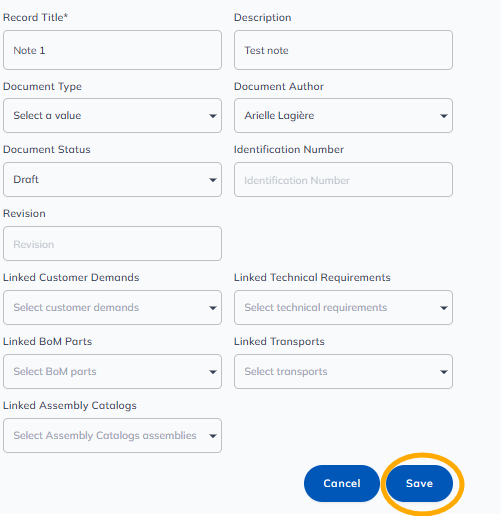The width and height of the screenshot is (501, 516).
Task: Expand the Select Assembly Catalogs assemblies dropdown
Action: click(x=112, y=435)
